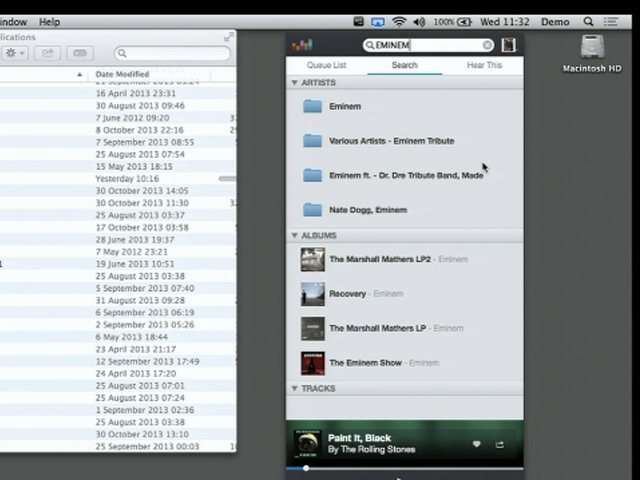Toggle Finder fullscreen arrows icon
Viewport: 640px width, 480px height.
(229, 38)
